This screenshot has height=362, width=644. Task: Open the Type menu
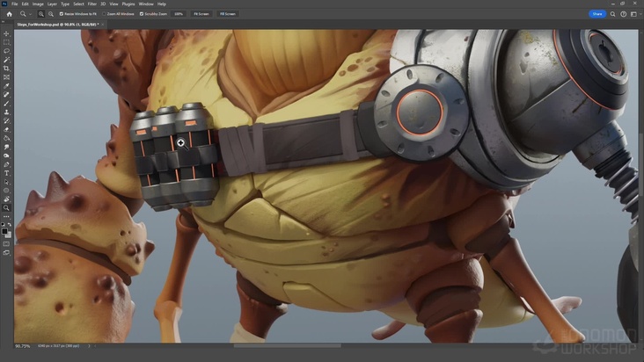click(65, 4)
